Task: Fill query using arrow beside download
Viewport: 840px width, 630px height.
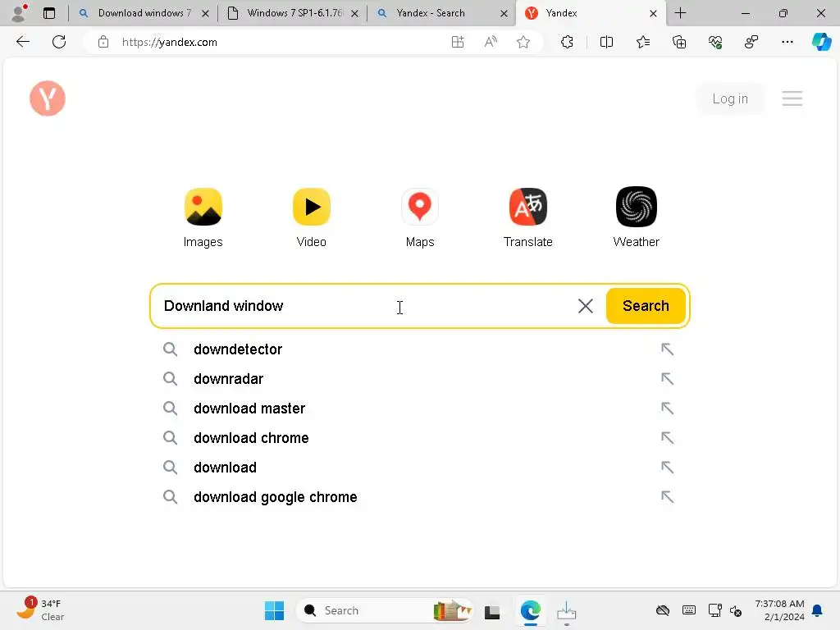Action: pos(667,467)
